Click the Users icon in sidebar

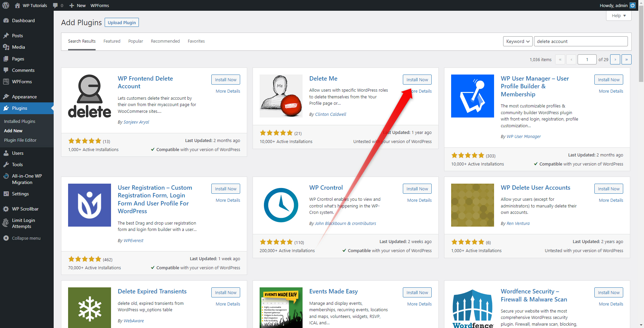click(x=6, y=153)
